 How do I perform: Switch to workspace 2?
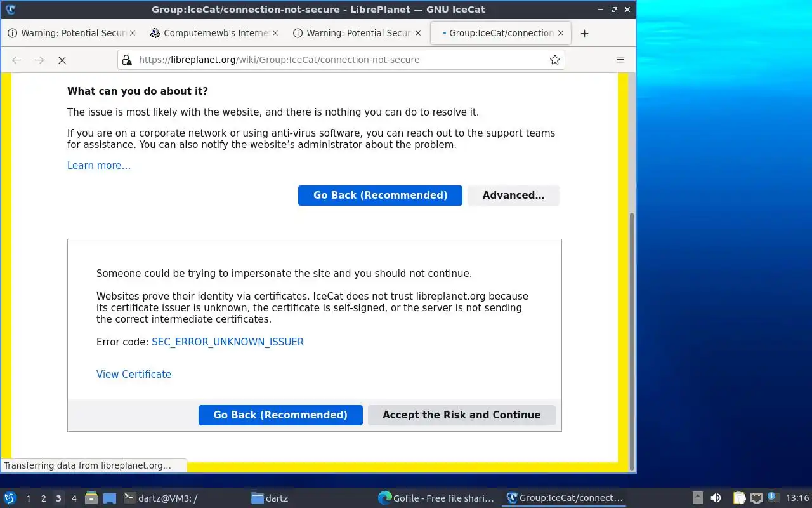coord(43,498)
